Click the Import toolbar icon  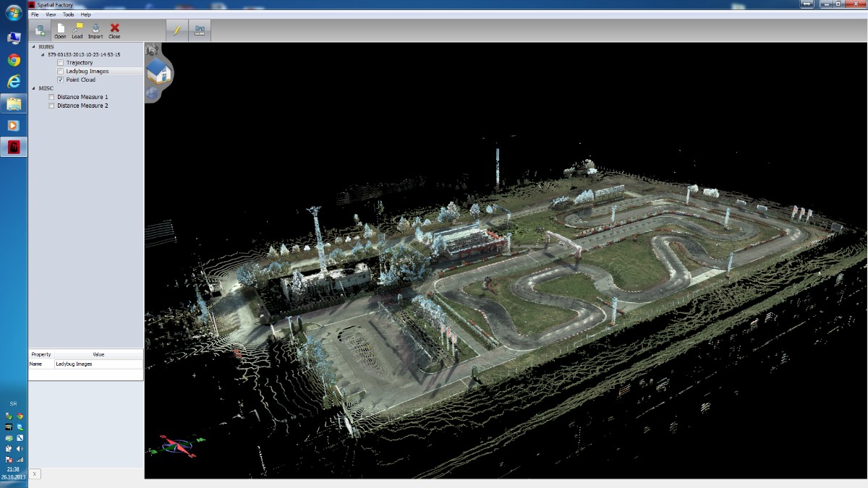(x=95, y=30)
